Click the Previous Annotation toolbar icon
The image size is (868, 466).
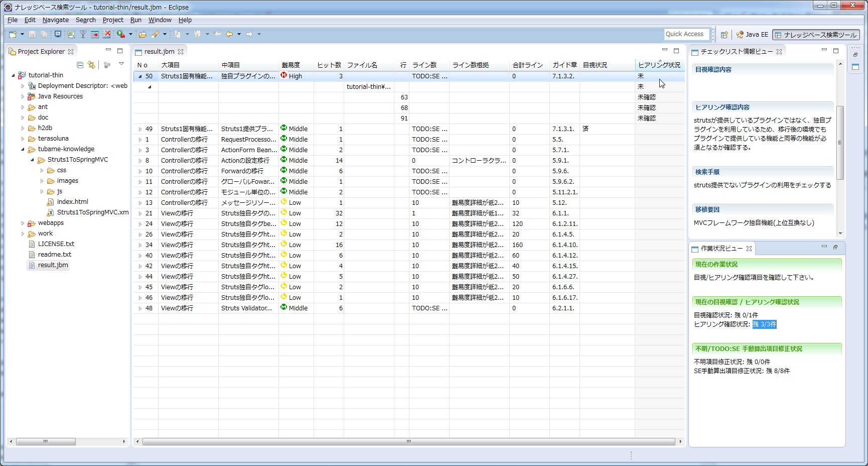click(198, 34)
